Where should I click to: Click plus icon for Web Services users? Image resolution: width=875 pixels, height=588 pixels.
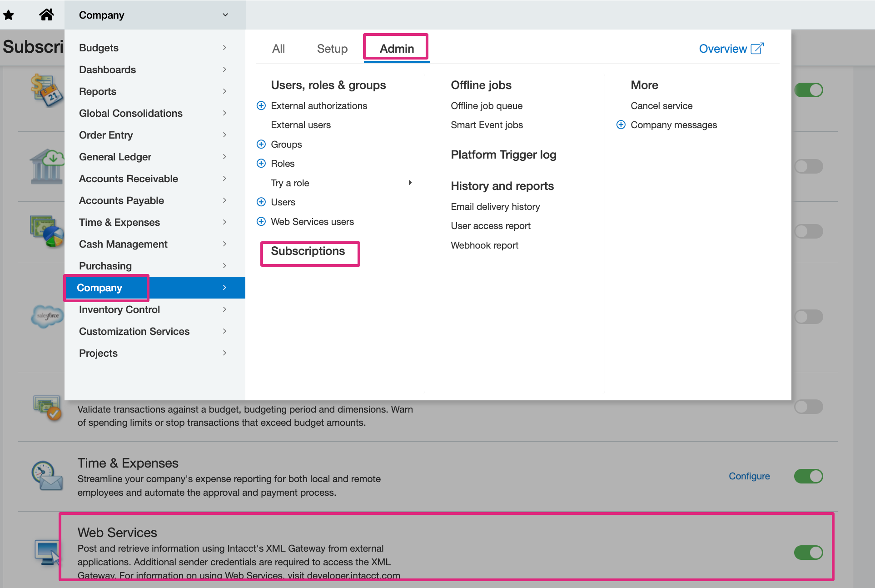261,222
